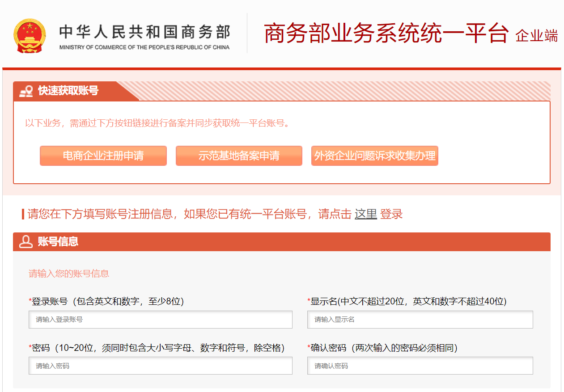Click into the 密码 input field

click(161, 366)
